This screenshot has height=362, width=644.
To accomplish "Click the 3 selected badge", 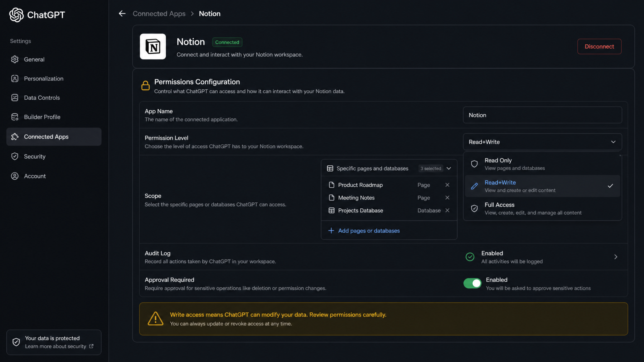I will pos(430,168).
